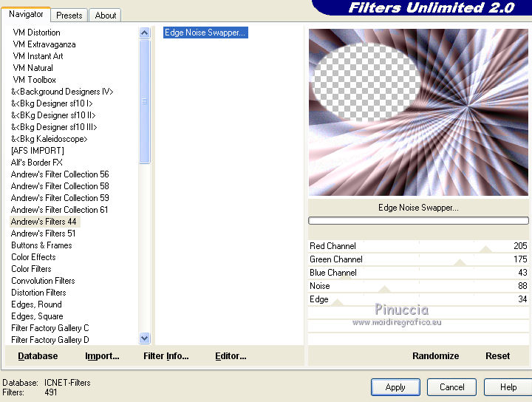The height and width of the screenshot is (402, 532).
Task: Click Import... button
Action: point(102,356)
